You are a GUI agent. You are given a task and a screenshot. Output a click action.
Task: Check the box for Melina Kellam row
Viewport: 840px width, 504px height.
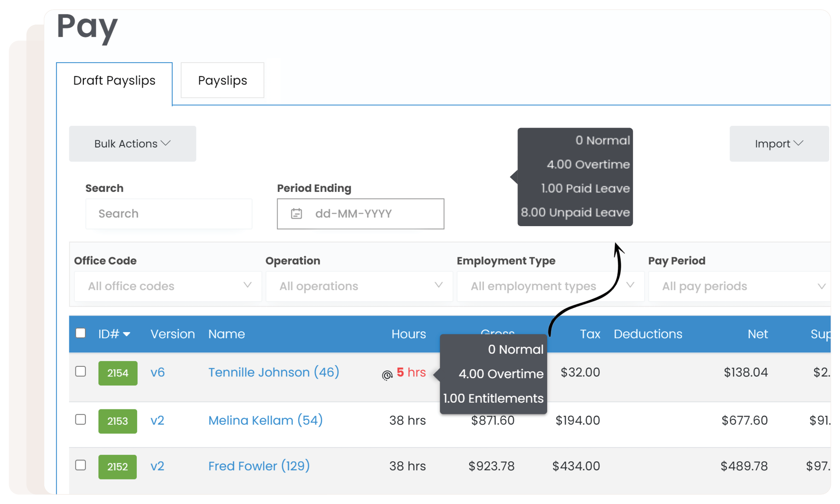(81, 419)
